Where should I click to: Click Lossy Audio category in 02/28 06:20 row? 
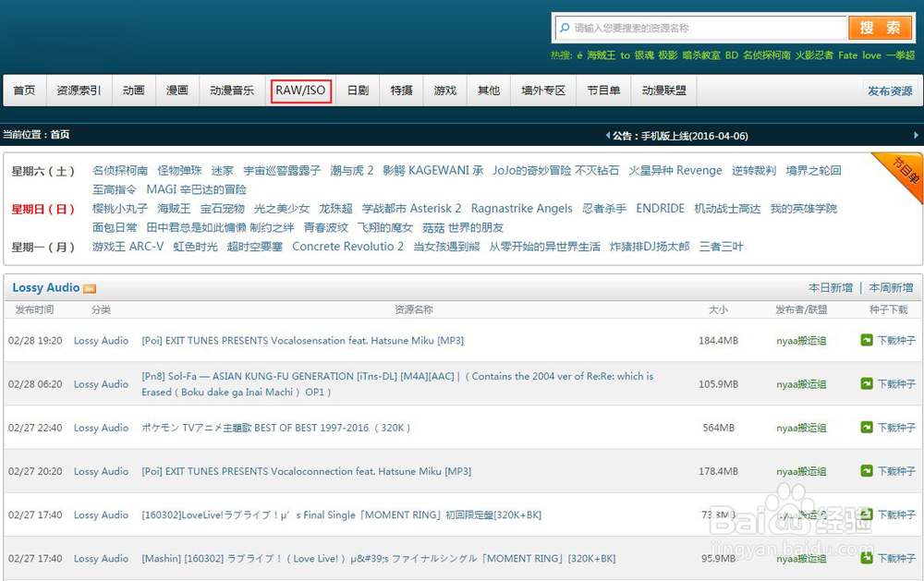[101, 384]
